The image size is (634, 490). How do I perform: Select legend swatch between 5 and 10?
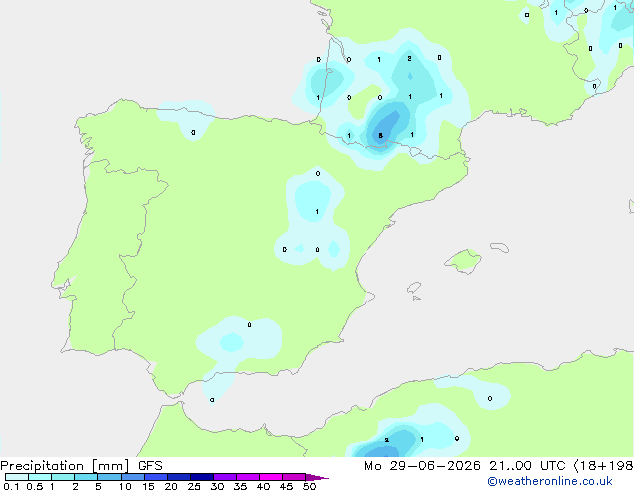click(109, 477)
